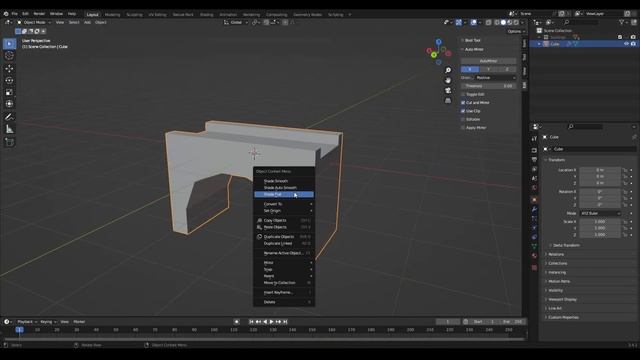640x360 pixels.
Task: Toggle the camera view icon
Action: coord(448,91)
